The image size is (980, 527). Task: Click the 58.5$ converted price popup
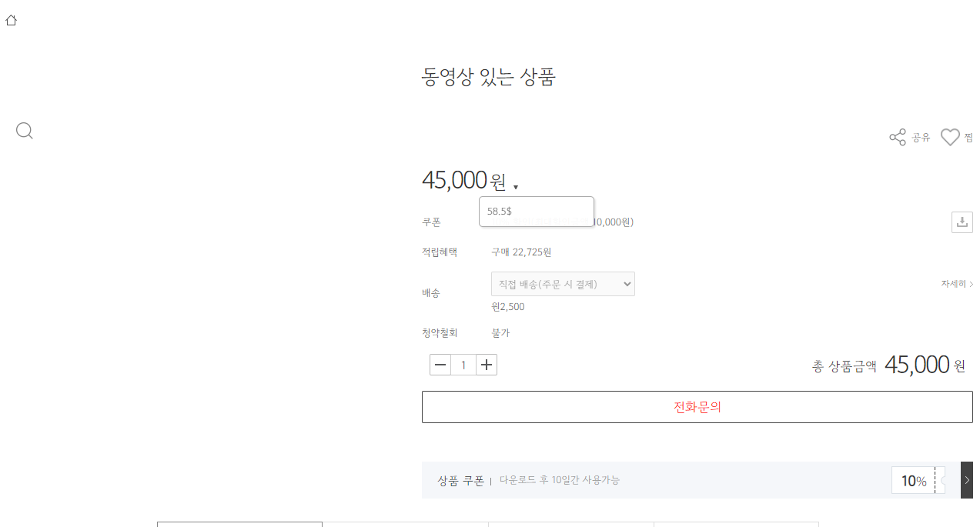(536, 212)
